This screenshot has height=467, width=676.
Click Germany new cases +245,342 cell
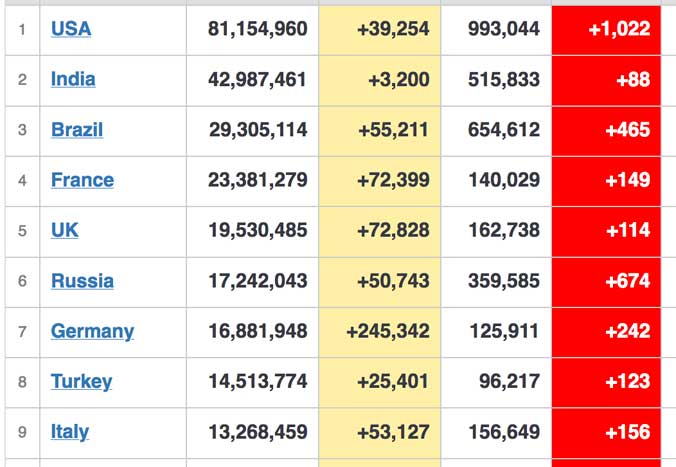[380, 332]
